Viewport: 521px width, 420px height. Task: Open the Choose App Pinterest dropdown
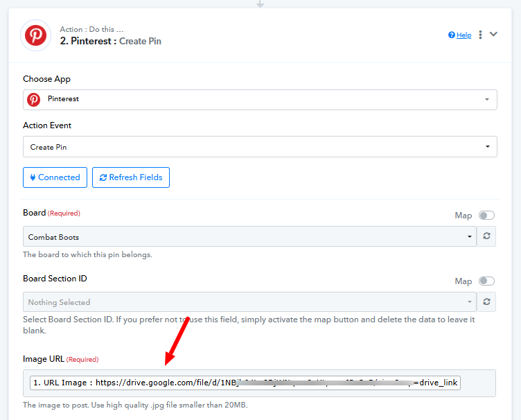pyautogui.click(x=260, y=100)
